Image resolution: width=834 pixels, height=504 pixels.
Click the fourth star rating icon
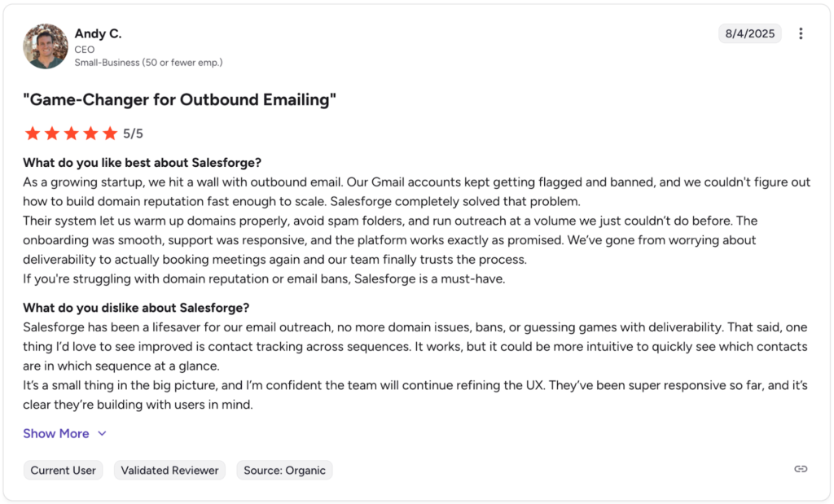pyautogui.click(x=92, y=133)
